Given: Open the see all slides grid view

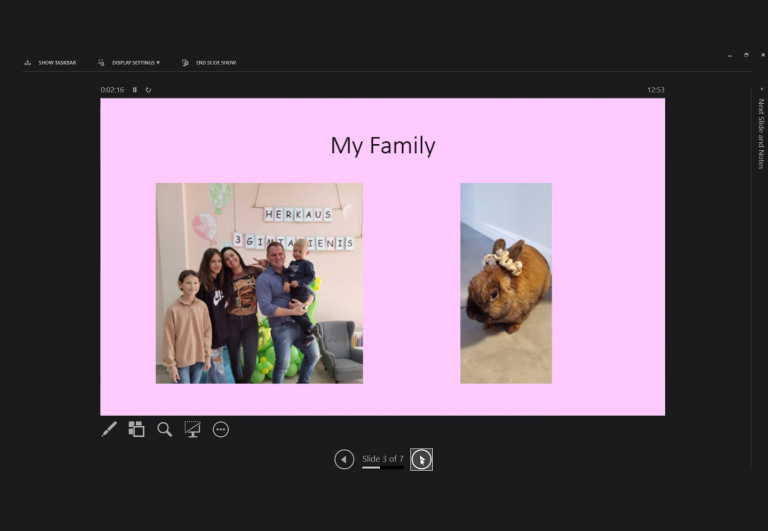Looking at the screenshot, I should click(x=137, y=429).
